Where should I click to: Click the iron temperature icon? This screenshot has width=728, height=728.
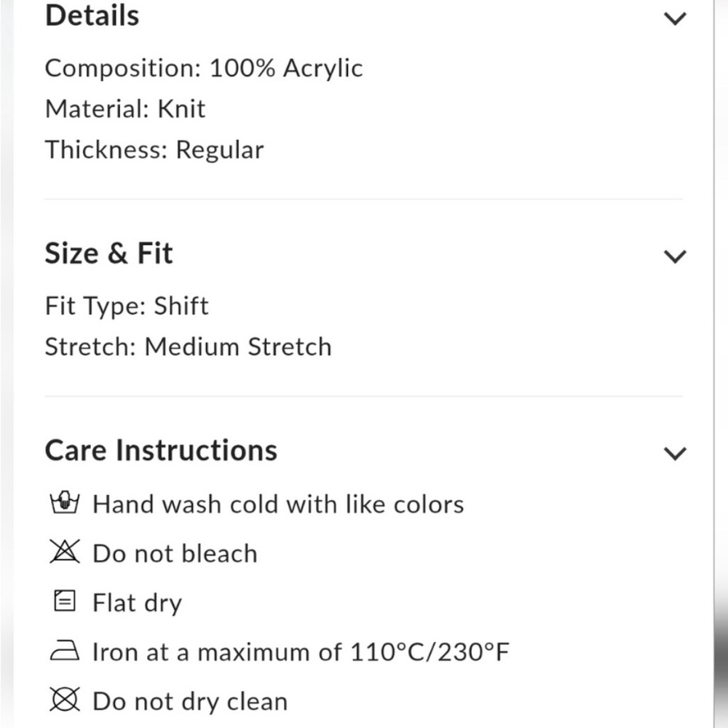(64, 652)
